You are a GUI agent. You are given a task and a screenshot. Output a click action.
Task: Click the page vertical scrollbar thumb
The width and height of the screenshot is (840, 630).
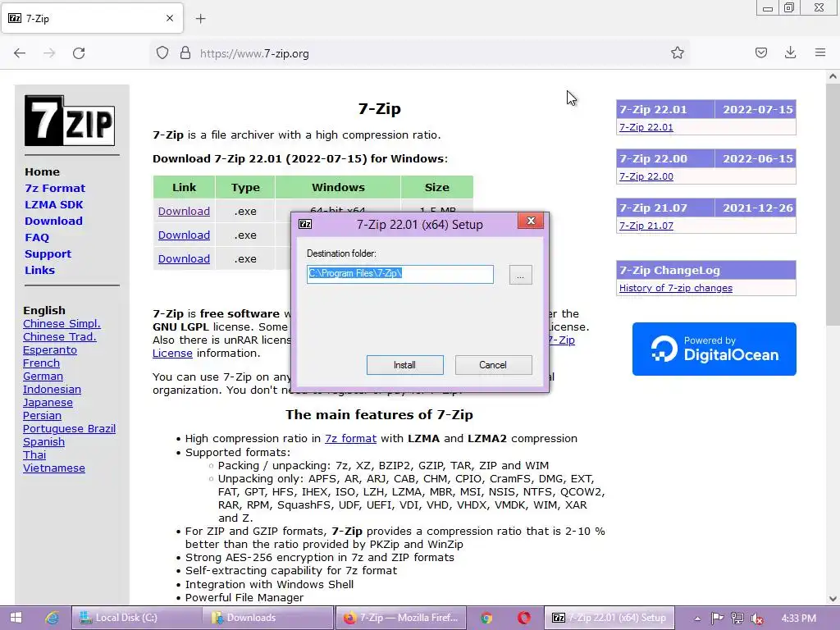tap(833, 203)
